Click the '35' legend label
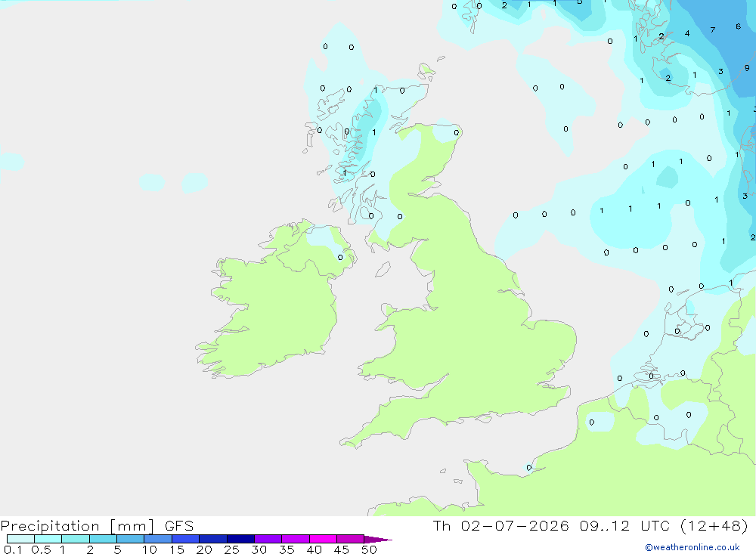Screen dimensions: 756x554 [x=287, y=549]
